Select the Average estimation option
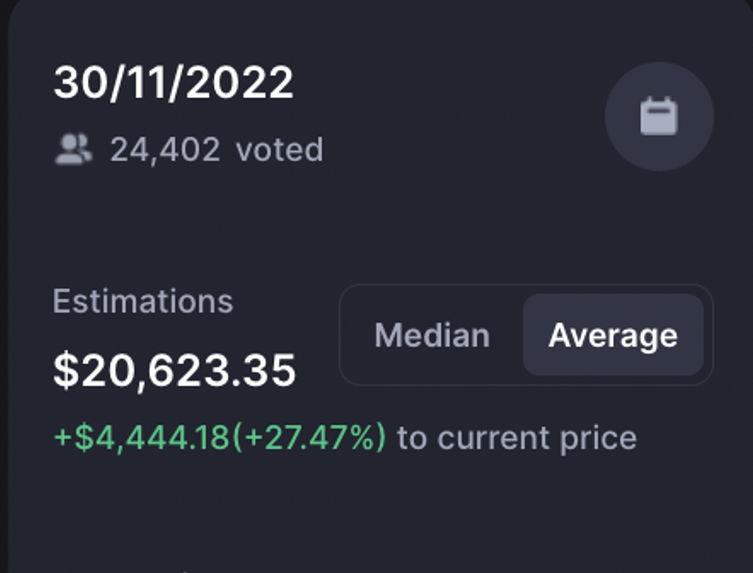Image resolution: width=753 pixels, height=573 pixels. (x=613, y=335)
